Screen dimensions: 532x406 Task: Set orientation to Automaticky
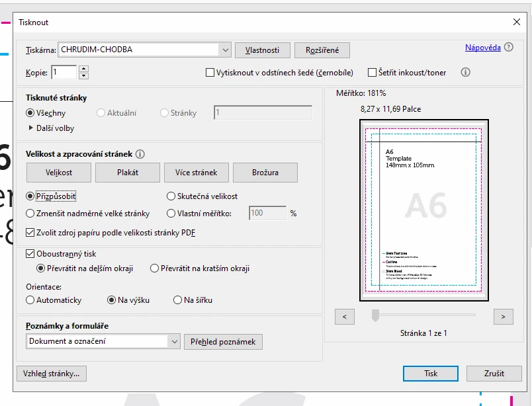(30, 300)
